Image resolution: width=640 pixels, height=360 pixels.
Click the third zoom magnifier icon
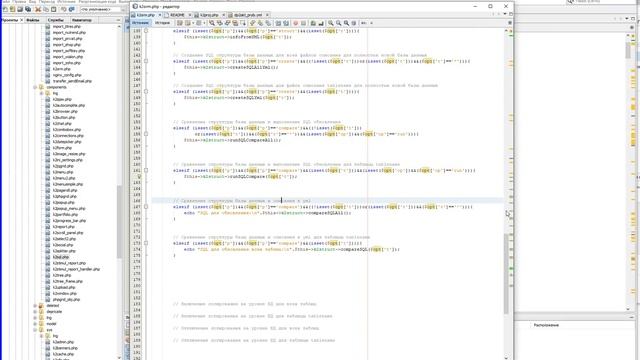pos(346,23)
